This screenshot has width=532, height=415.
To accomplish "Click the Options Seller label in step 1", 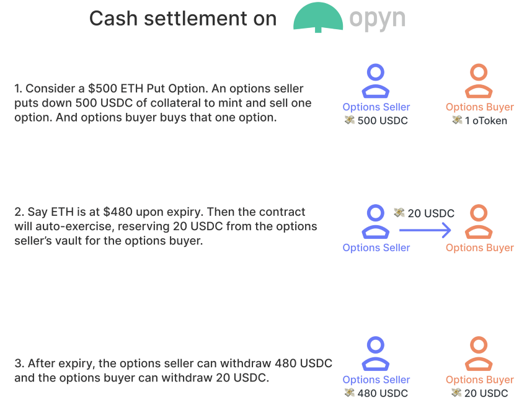I will pyautogui.click(x=376, y=107).
